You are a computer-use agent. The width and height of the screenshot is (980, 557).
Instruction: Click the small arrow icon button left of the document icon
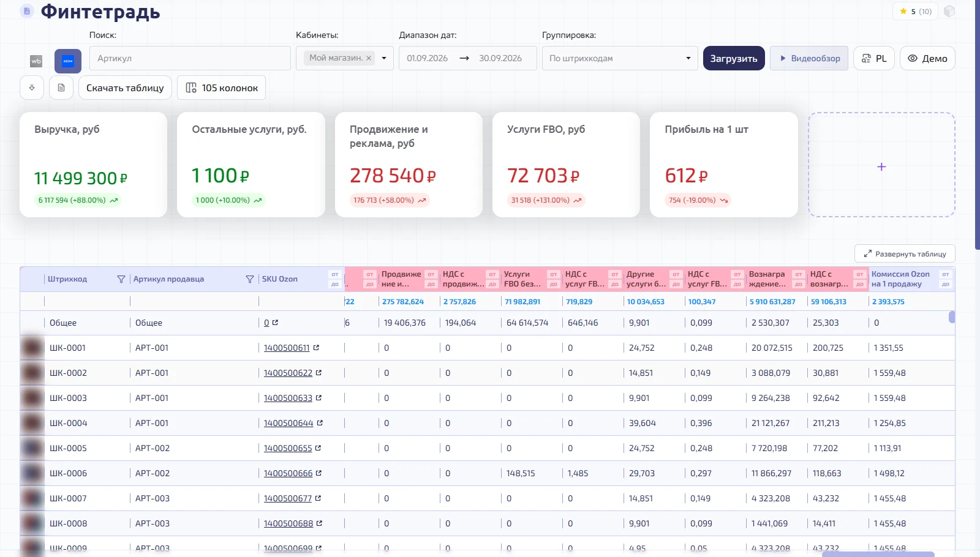32,88
